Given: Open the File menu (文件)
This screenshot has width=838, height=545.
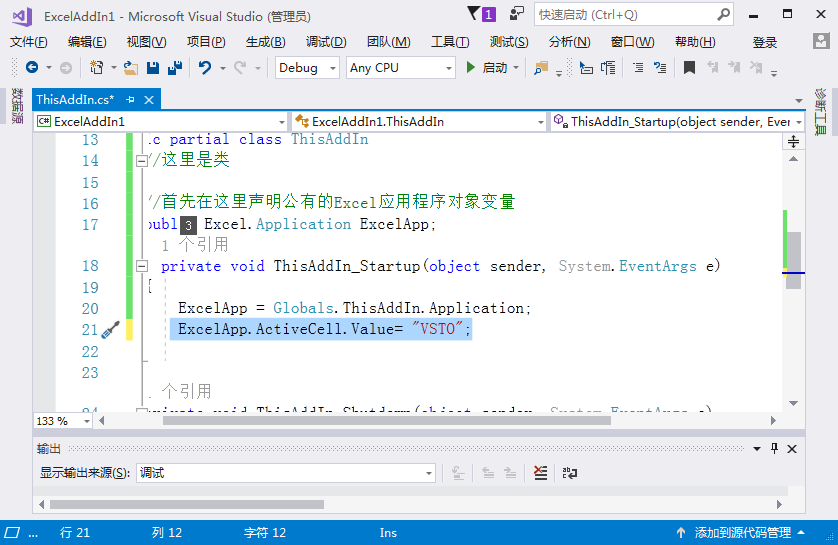Looking at the screenshot, I should point(28,42).
